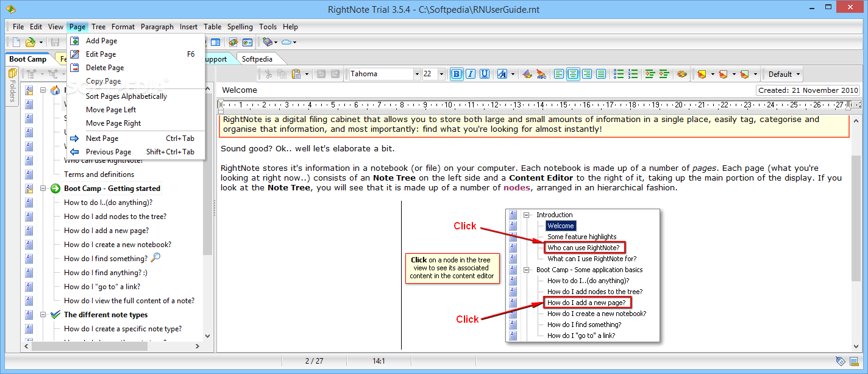
Task: Click the Redo icon in editor toolbar
Action: point(335,74)
